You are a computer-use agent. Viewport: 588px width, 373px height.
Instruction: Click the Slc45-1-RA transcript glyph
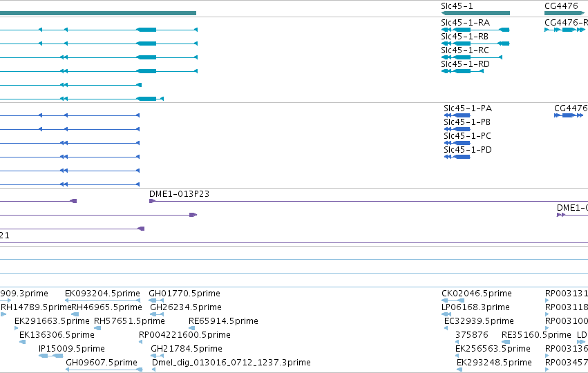475,30
